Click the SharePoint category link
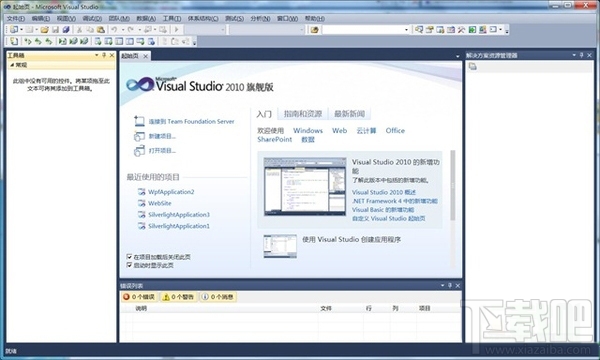This screenshot has height=360, width=600. 274,139
